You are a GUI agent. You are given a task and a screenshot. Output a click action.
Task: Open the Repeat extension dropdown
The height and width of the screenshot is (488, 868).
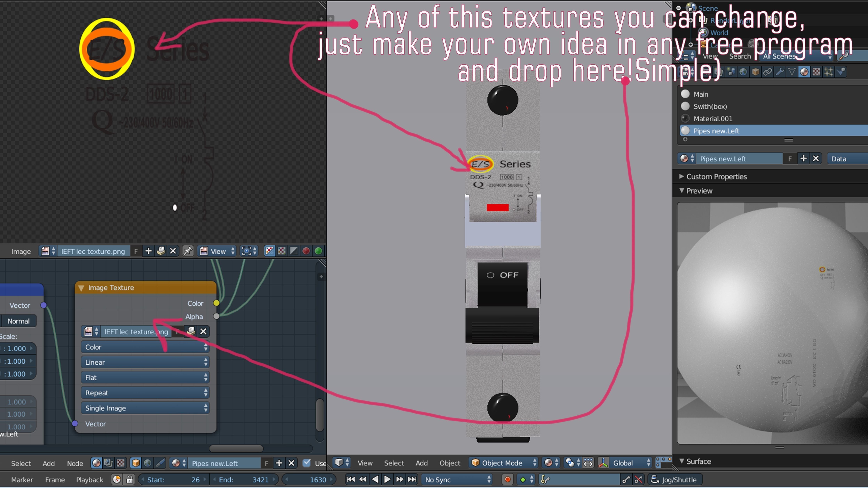145,393
